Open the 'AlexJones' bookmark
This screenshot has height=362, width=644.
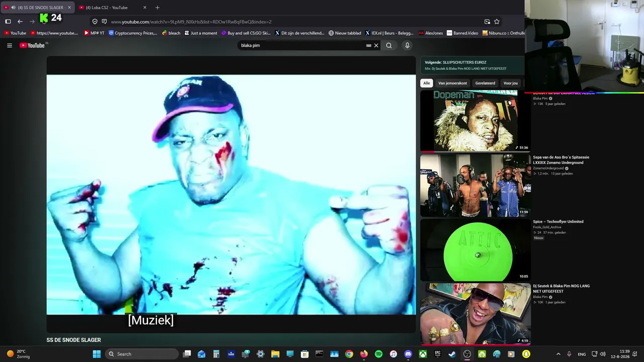431,33
